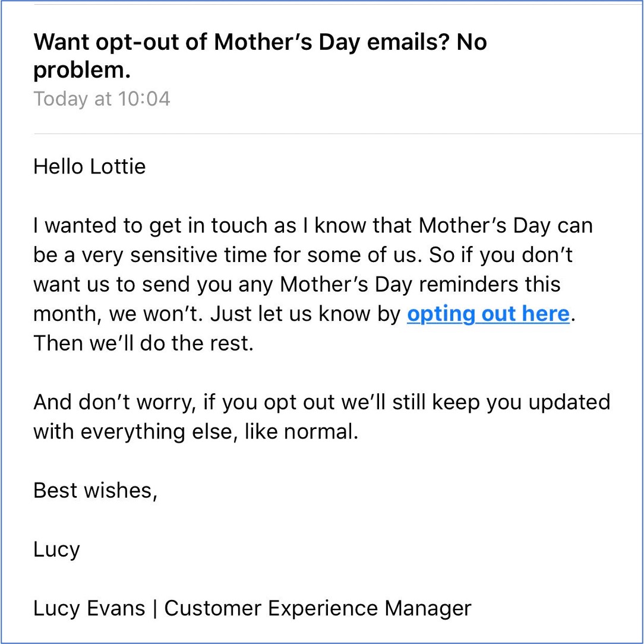Open the "opting out here" link
Image resolution: width=644 pixels, height=644 pixels.
coord(488,314)
